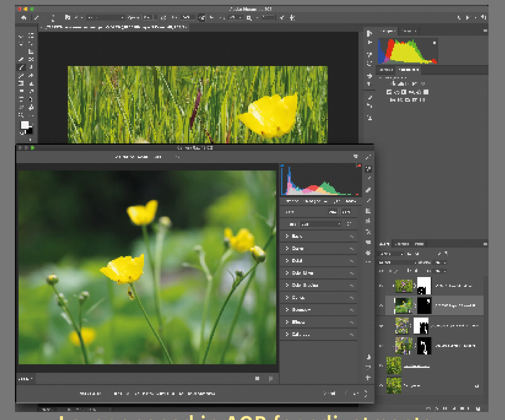505x420 pixels.
Task: Select the Healing tool in Camera Raw toolstrip
Action: coord(368,190)
